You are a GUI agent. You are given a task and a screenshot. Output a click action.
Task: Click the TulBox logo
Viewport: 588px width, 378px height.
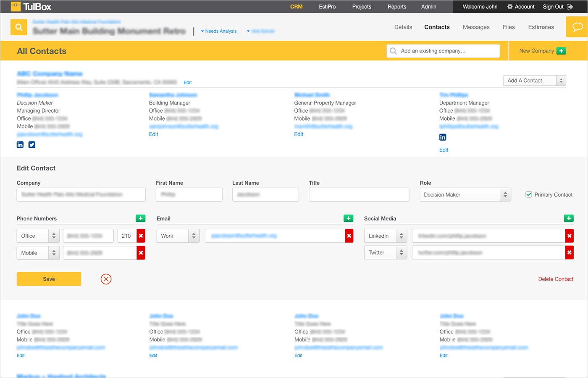pyautogui.click(x=31, y=6)
